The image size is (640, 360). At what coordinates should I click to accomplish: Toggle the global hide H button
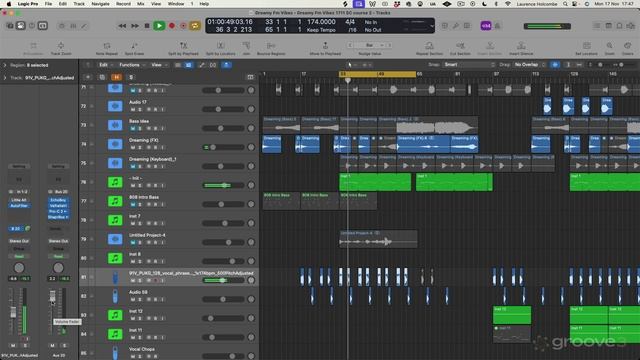click(117, 77)
